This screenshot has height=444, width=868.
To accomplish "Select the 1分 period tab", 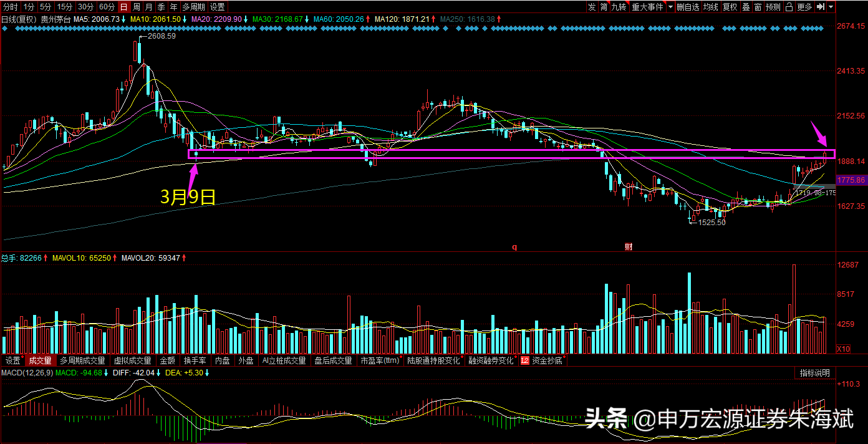I will [x=29, y=7].
